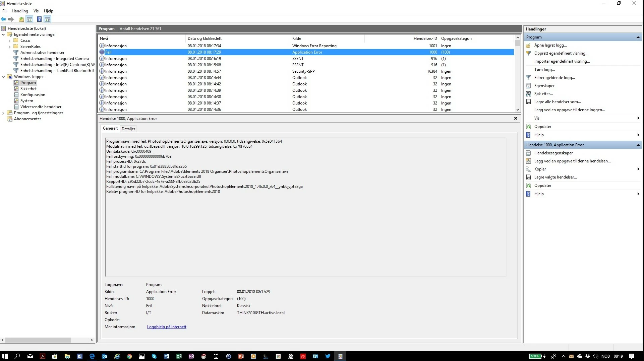Select Administrative hendelser view
644x361 pixels.
point(42,53)
